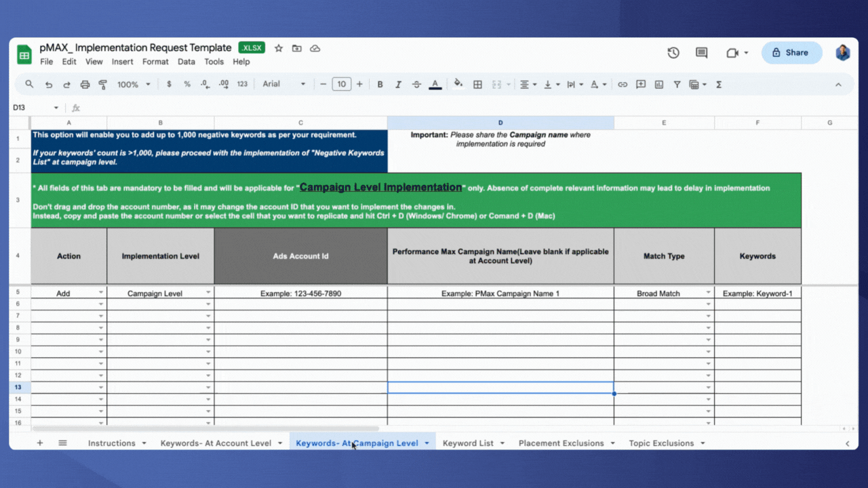Toggle italic formatting
868x488 pixels.
click(x=398, y=85)
